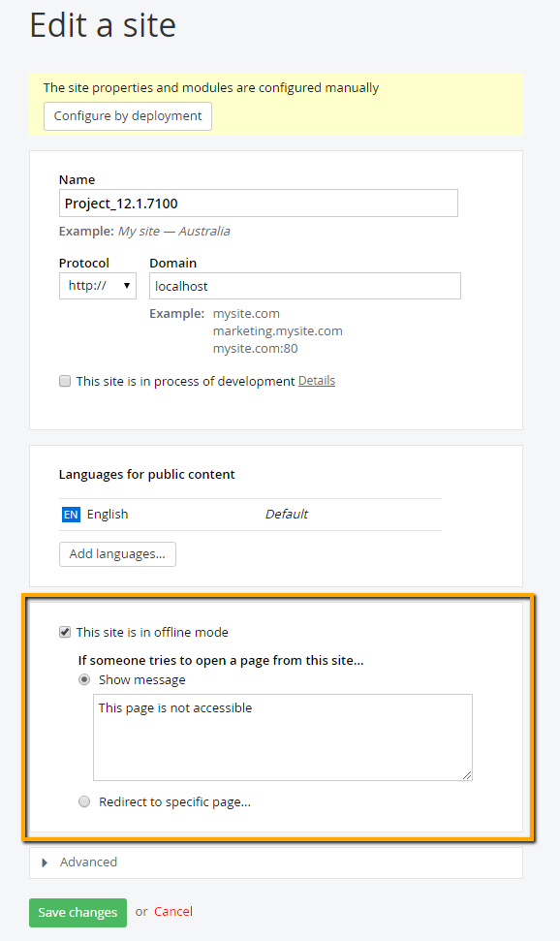This screenshot has height=941, width=560.
Task: Click inside the offline message textarea
Action: pos(281,737)
